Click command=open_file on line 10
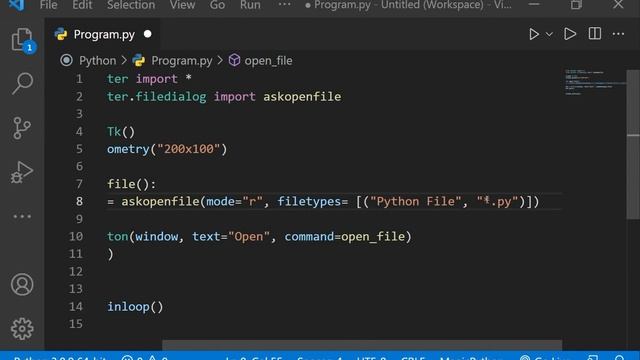Image resolution: width=640 pixels, height=360 pixels. click(345, 237)
